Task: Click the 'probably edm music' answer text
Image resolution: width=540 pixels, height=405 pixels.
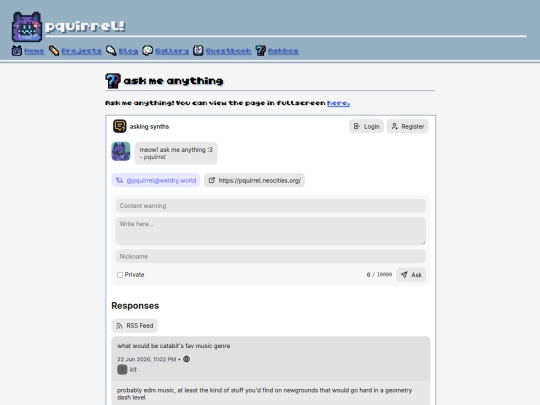Action: coord(264,394)
